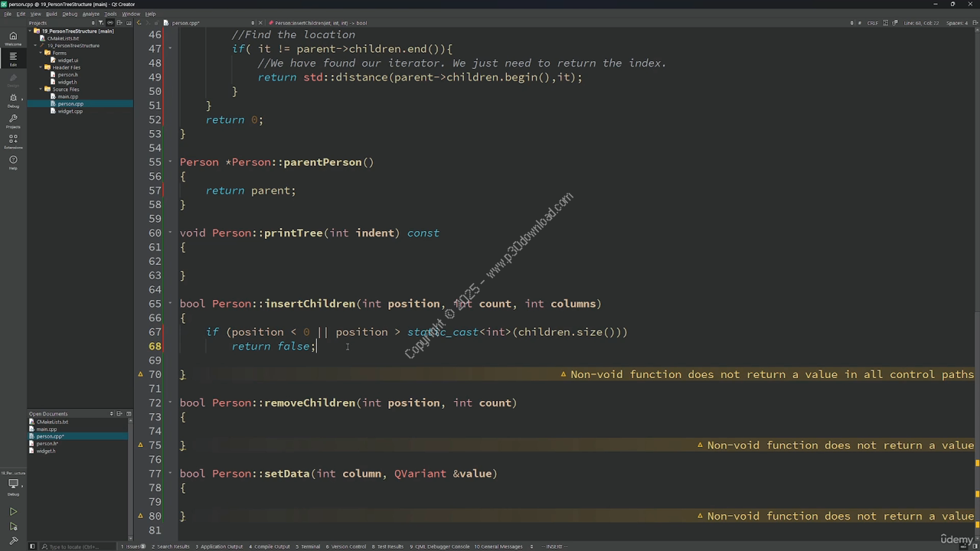Open the Welcome mode
980x551 pixels.
pos(13,38)
